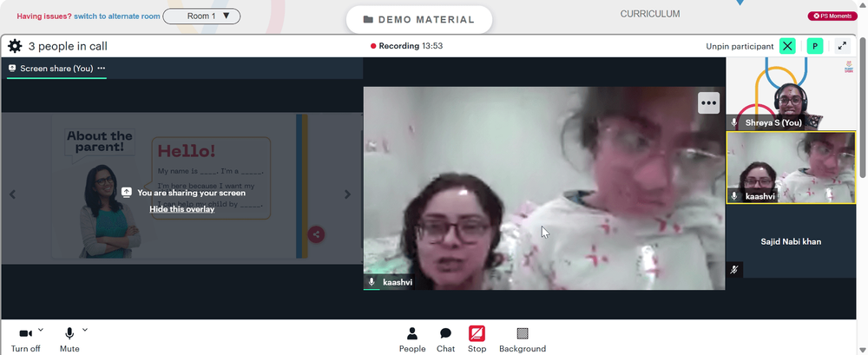Viewport: 868px width, 355px height.
Task: Open Background effects
Action: 523,339
